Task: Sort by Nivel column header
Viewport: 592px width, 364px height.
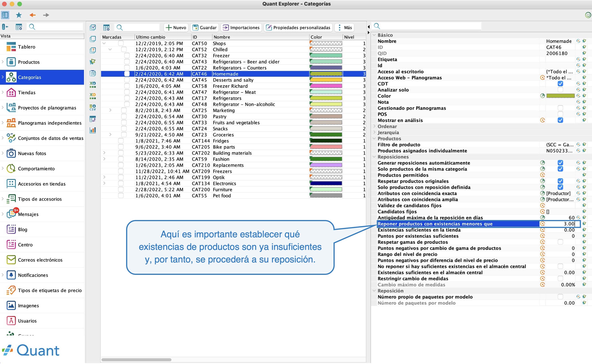Action: 354,37
